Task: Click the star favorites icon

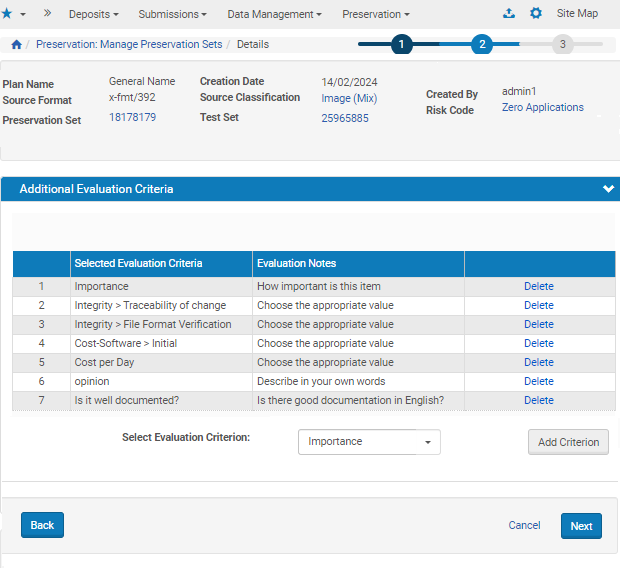Action: 8,14
